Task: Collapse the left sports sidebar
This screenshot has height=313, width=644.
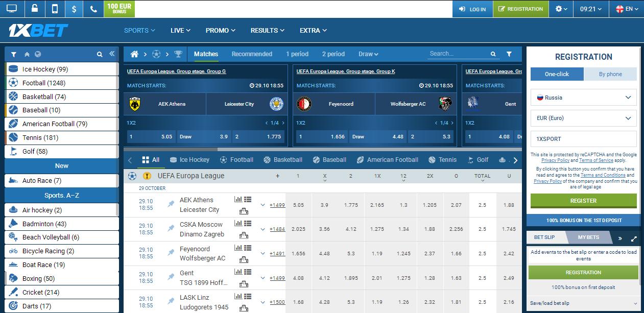Action: pyautogui.click(x=112, y=54)
